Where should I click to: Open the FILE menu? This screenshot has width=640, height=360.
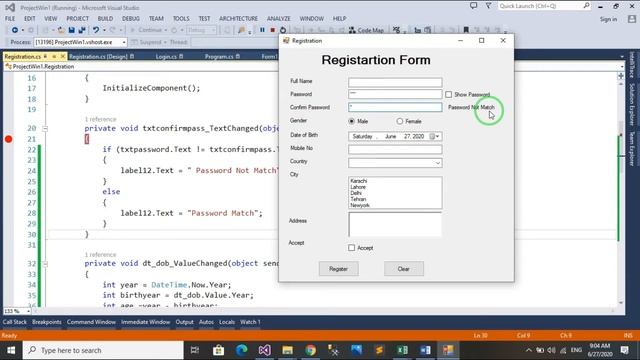10,18
